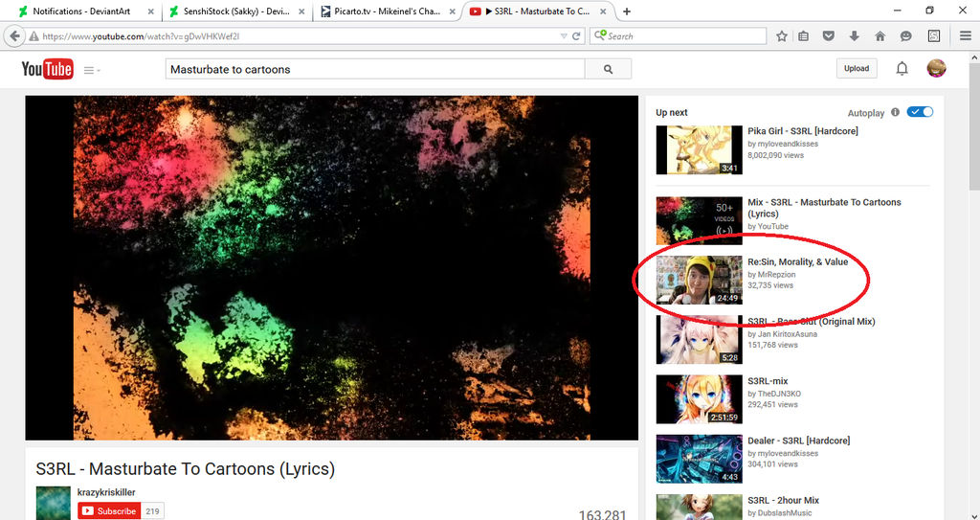Open the notifications bell

(x=902, y=69)
